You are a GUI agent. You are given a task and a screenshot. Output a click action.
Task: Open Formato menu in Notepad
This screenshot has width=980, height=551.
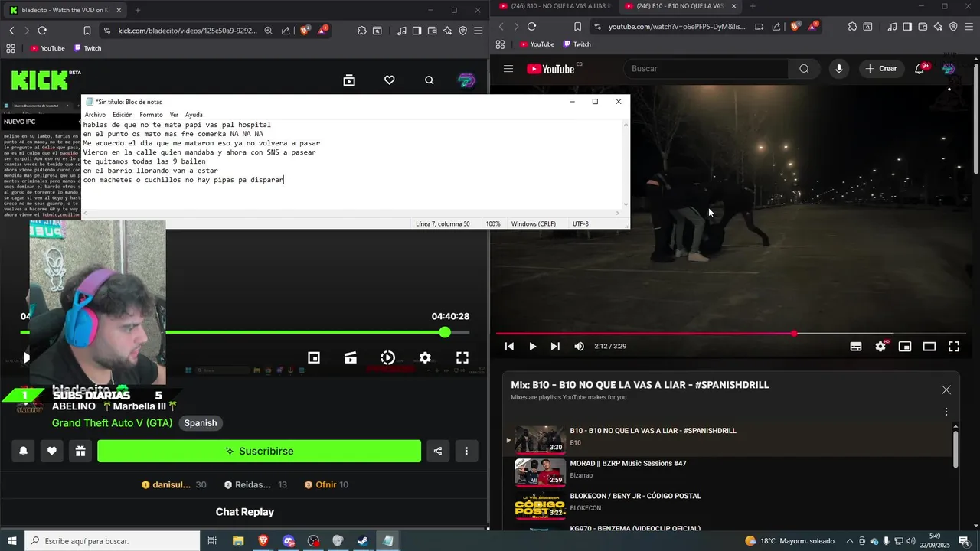coord(151,115)
